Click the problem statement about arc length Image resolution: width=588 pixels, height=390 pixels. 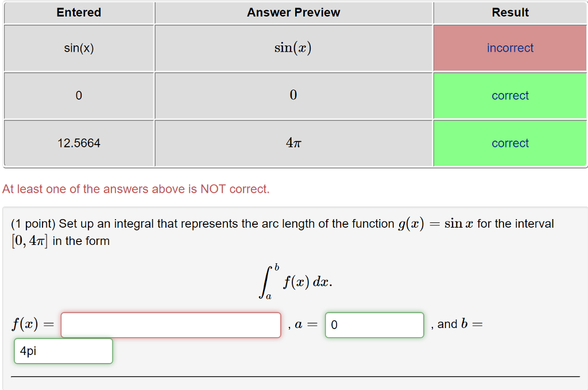[281, 223]
